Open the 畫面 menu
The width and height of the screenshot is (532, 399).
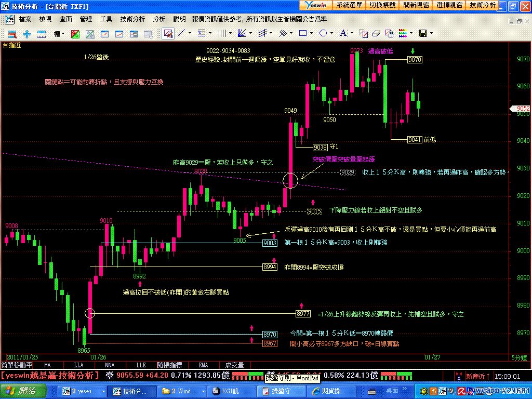(x=66, y=19)
